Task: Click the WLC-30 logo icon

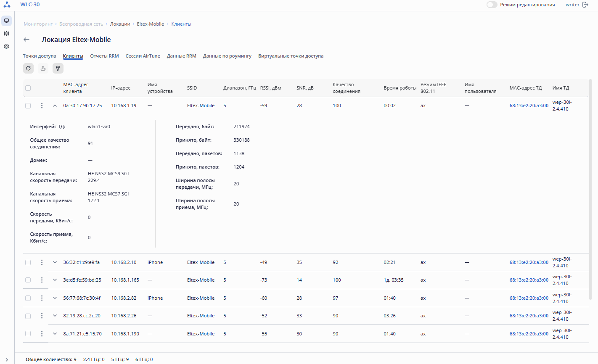Action: point(7,5)
